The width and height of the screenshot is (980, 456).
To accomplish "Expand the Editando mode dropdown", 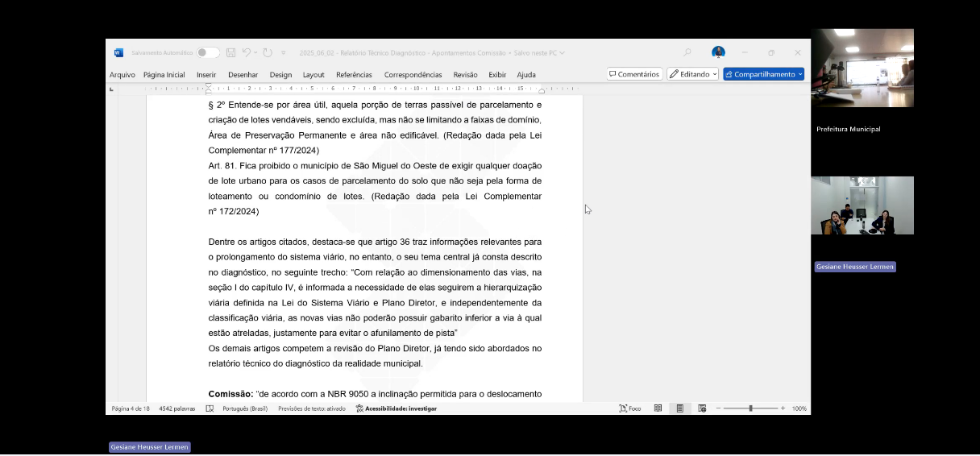I will coord(692,74).
